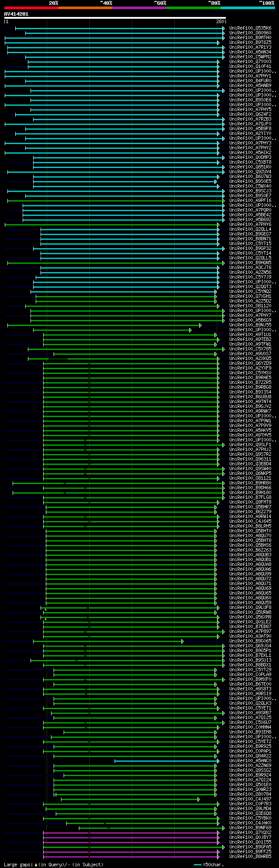Screen dimensions: 279x868
Task: Select hit UniRef100_A9RWK7
Action: pos(250,411)
